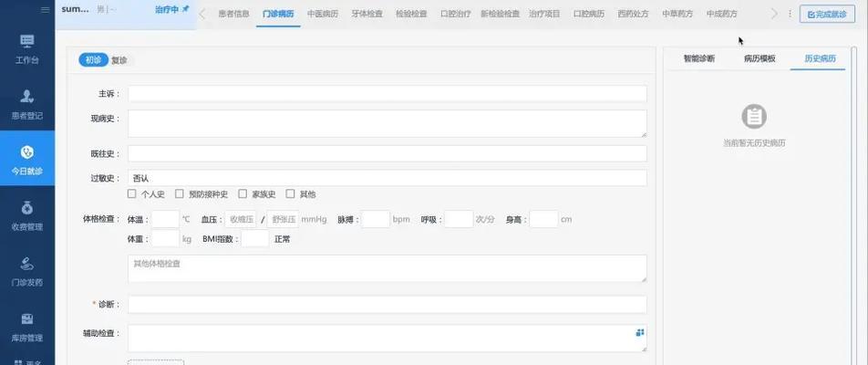Click the BMI指数 input box
The height and width of the screenshot is (365, 868).
tap(255, 239)
